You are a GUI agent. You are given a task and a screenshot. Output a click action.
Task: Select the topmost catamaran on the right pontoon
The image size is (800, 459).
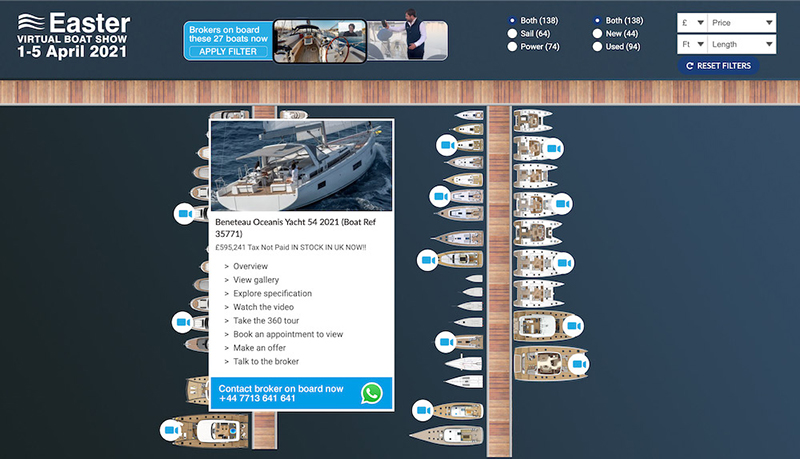532,121
